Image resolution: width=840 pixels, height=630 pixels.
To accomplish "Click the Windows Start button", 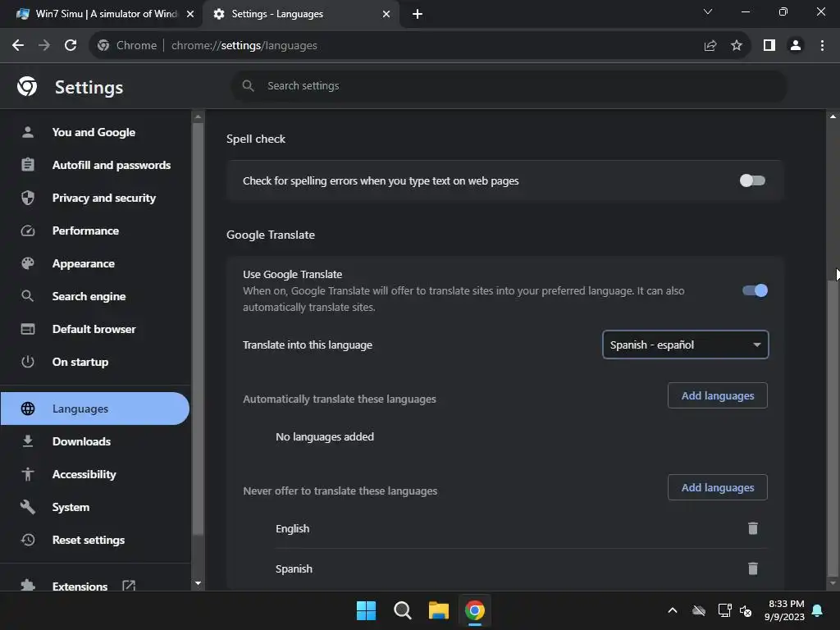I will [x=367, y=610].
